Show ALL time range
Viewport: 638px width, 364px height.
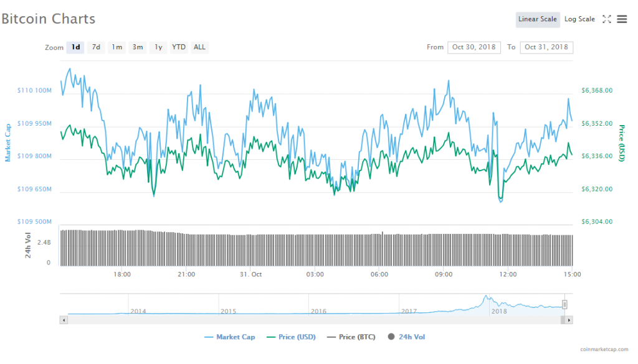[199, 47]
